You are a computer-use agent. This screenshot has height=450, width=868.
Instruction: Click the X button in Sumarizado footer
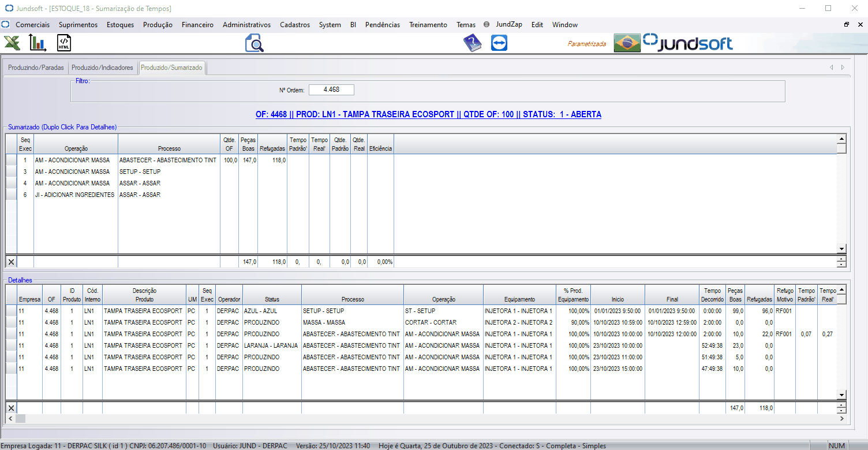(11, 262)
